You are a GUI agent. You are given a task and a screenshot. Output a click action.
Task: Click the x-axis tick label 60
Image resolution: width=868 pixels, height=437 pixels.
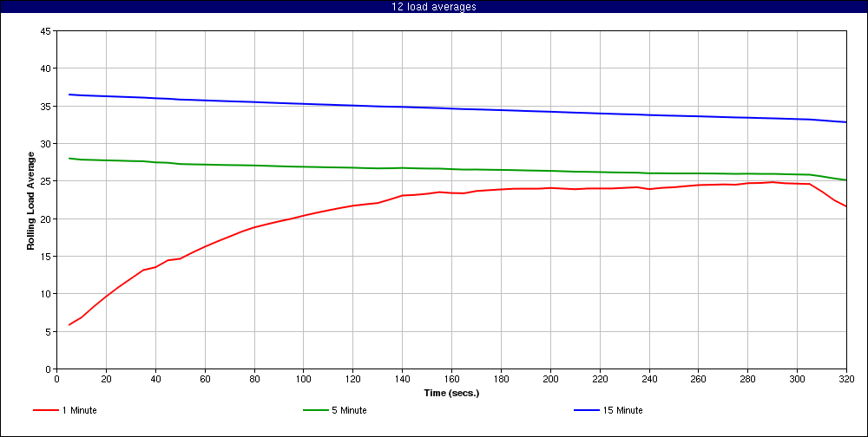tap(205, 379)
